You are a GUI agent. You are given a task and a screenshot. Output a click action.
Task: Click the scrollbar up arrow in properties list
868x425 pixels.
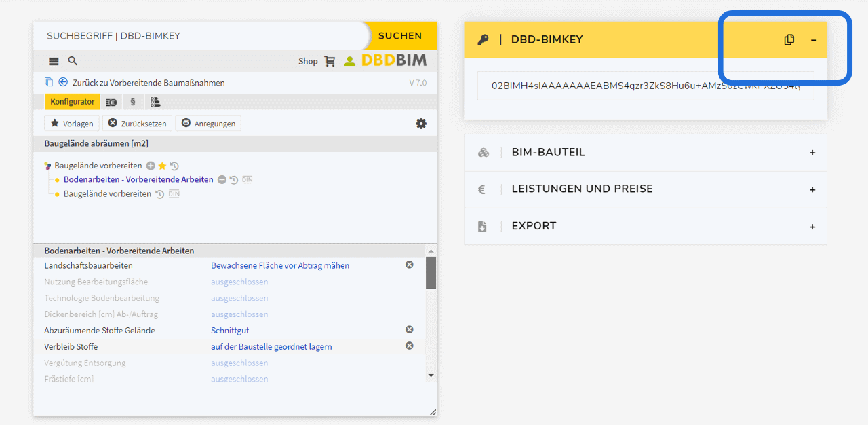431,251
